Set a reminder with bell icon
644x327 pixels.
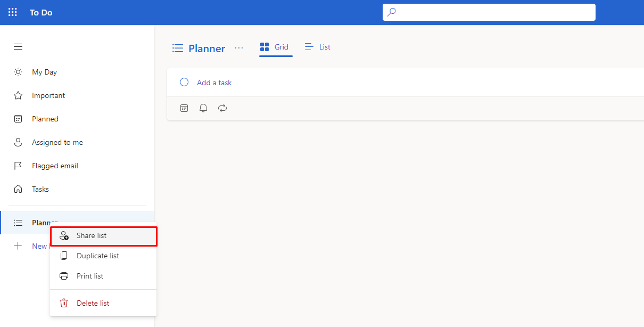pos(203,108)
